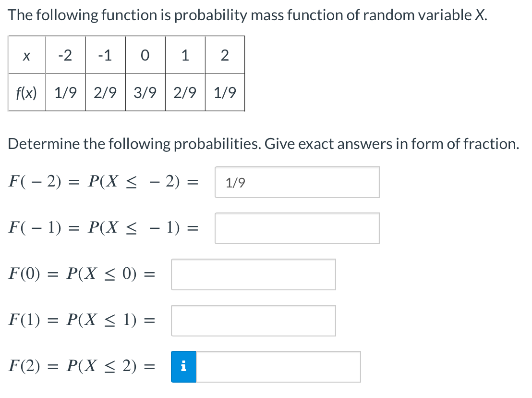The image size is (532, 398).
Task: Click the blue info icon next to F(2)
Action: pos(183,366)
